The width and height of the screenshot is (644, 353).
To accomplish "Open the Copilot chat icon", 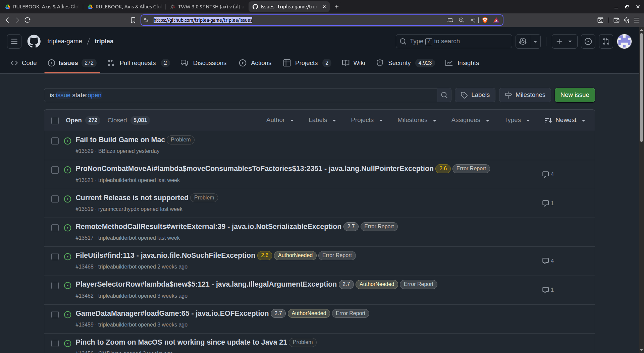I will [523, 41].
